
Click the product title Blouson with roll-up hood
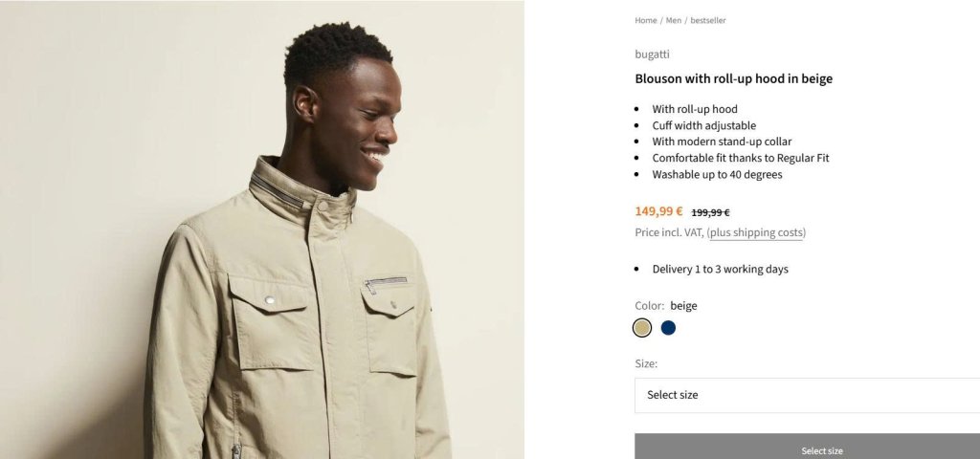point(734,78)
